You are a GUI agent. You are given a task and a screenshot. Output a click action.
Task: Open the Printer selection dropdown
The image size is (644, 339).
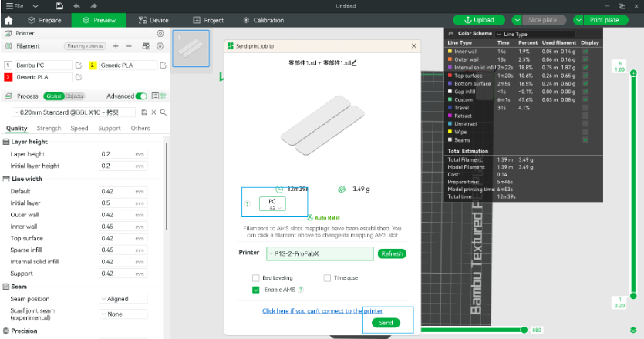pyautogui.click(x=320, y=253)
